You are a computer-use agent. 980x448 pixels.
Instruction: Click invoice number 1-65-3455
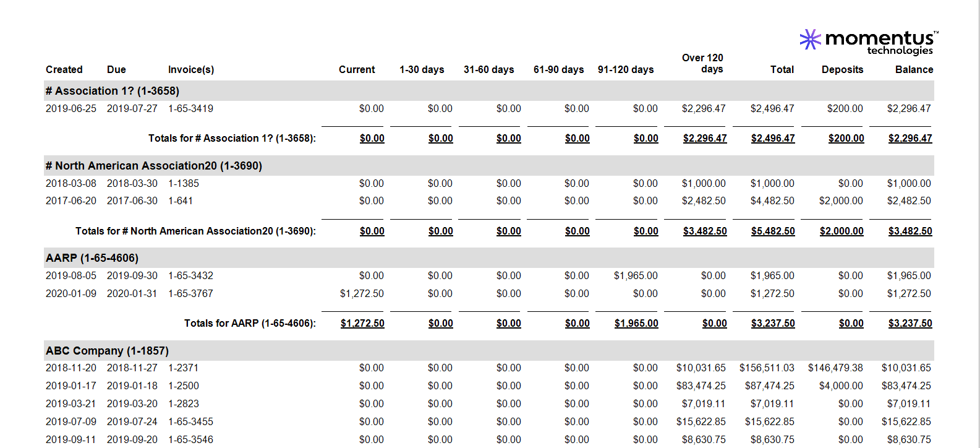tap(190, 421)
